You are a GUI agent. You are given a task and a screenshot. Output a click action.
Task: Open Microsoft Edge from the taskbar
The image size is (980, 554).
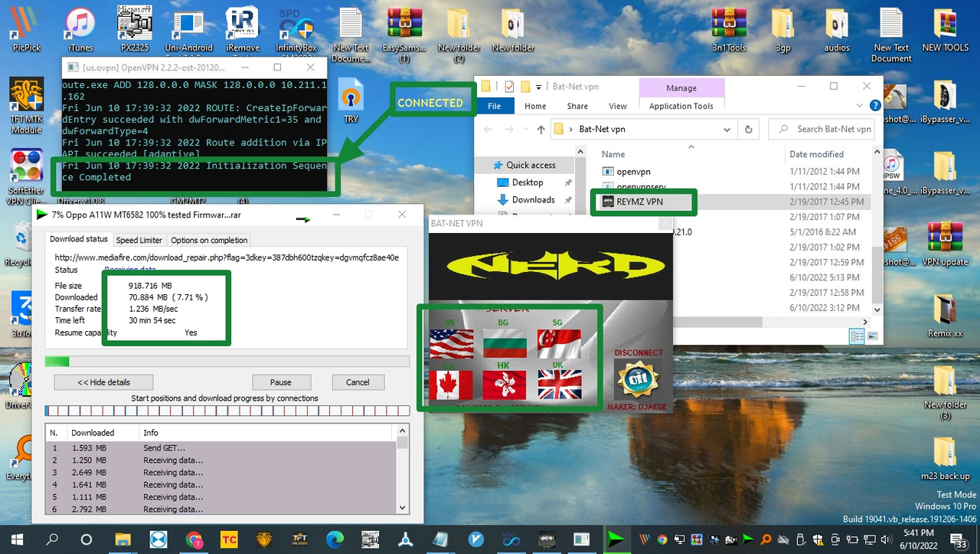tap(335, 539)
